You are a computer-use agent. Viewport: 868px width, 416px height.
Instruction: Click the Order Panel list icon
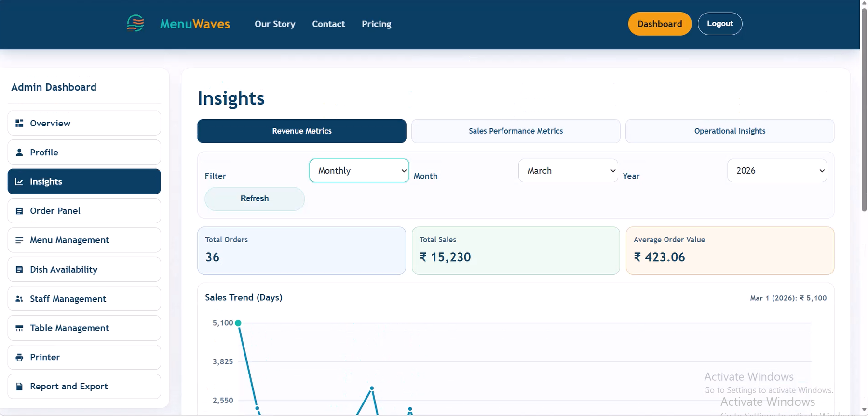[19, 211]
